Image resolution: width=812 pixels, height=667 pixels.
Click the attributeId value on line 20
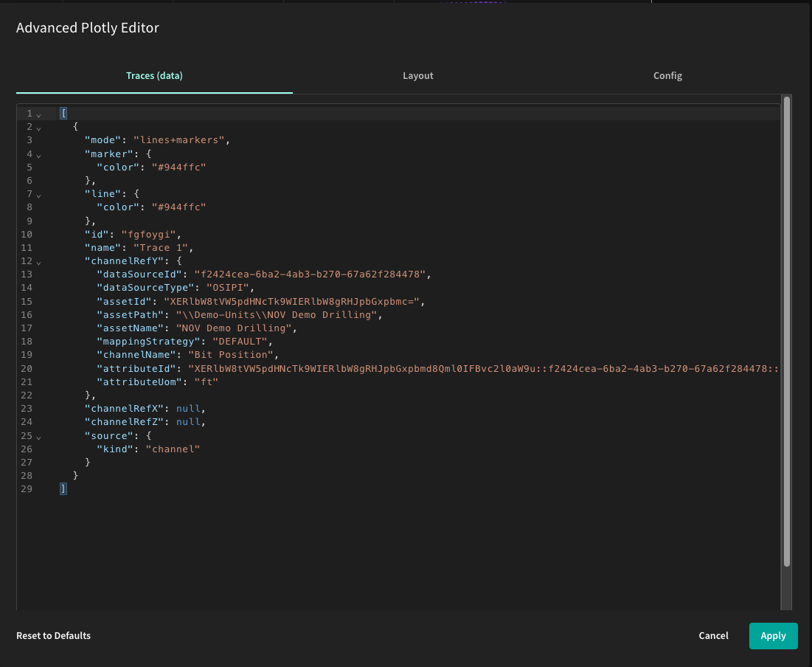[x=484, y=368]
